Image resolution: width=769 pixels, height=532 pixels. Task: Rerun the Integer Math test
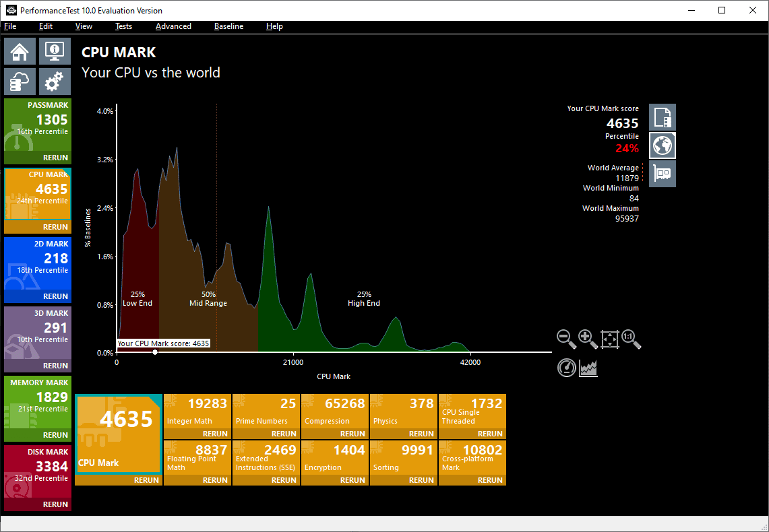tap(197, 434)
